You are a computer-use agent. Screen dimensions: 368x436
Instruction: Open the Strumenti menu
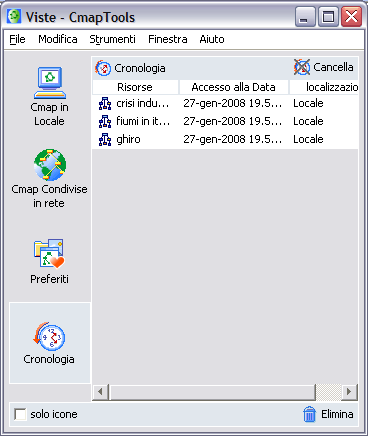(112, 39)
